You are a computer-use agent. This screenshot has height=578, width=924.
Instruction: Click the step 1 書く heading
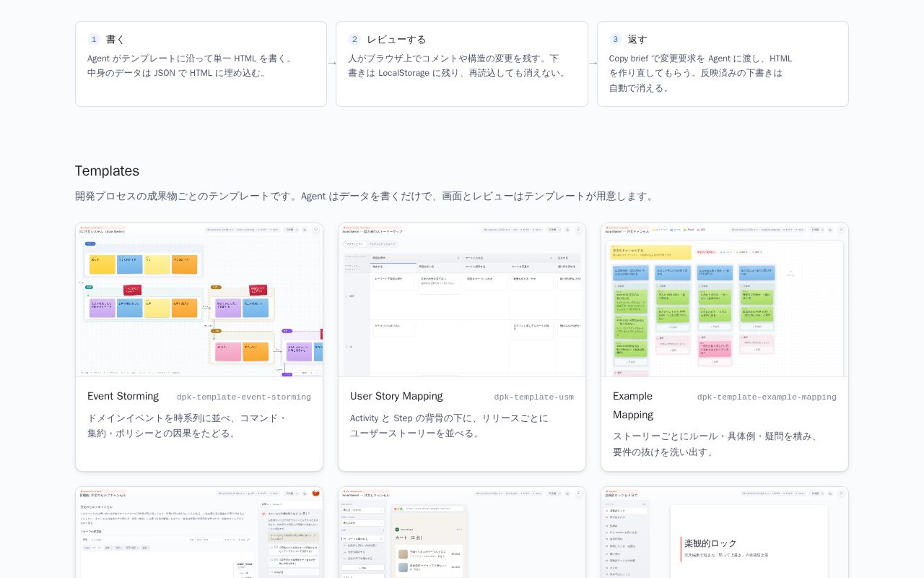[x=115, y=39]
